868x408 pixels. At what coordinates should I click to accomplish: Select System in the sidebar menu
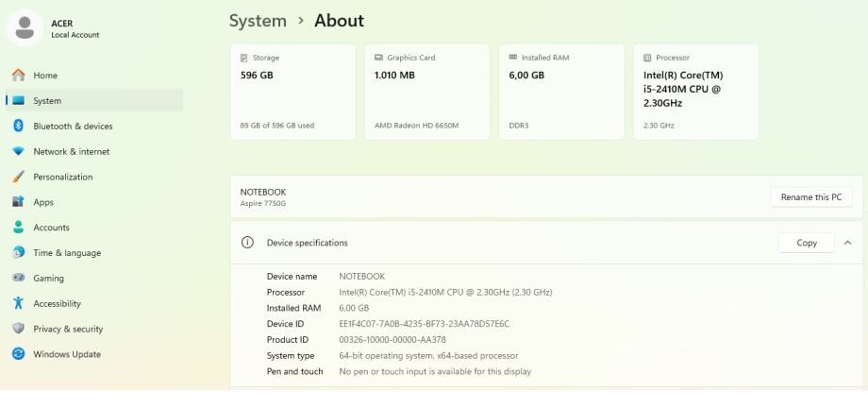tap(47, 101)
